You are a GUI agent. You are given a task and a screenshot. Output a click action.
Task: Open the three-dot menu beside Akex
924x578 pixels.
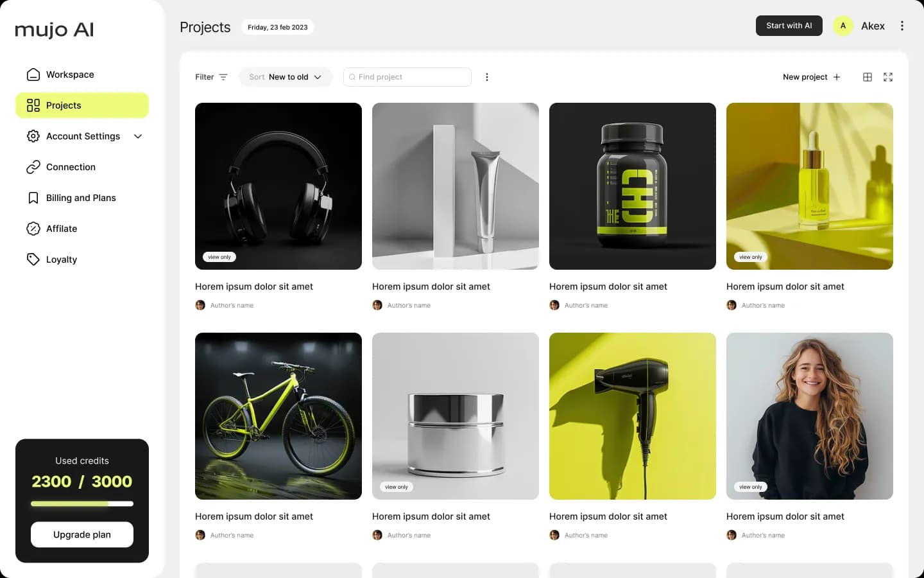pos(902,26)
